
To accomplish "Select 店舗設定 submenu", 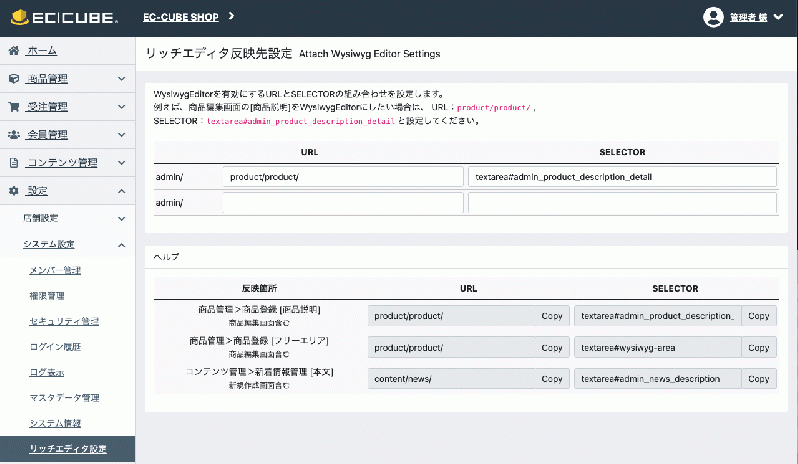I will (41, 218).
